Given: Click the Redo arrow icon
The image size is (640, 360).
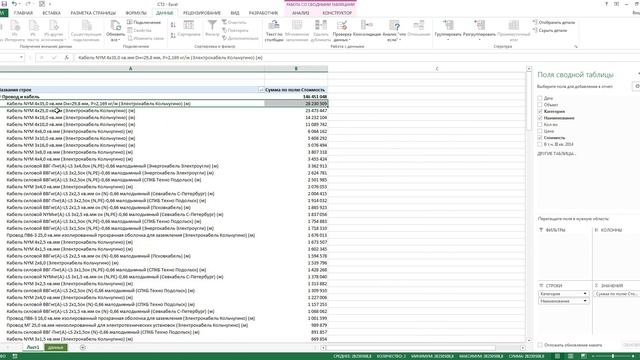Looking at the screenshot, I should pyautogui.click(x=28, y=4).
